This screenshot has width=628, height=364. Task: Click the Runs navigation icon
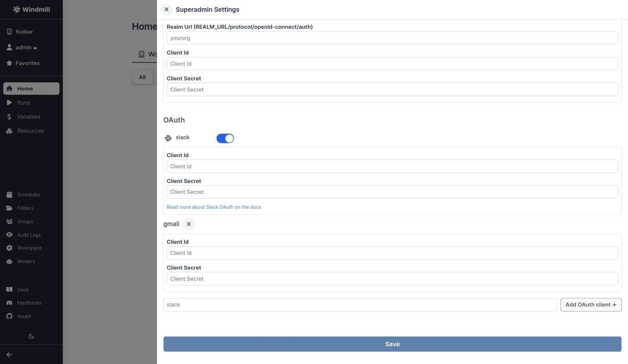pos(9,103)
